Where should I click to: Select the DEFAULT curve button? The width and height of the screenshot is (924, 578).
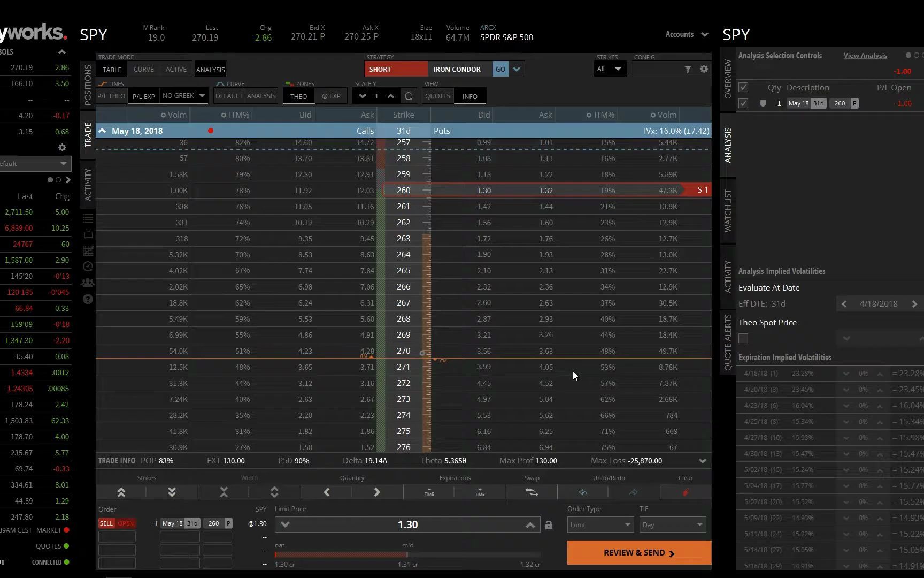(x=229, y=96)
